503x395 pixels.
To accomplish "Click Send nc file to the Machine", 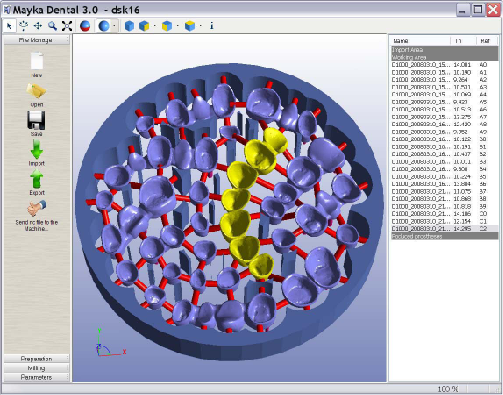I will point(37,225).
